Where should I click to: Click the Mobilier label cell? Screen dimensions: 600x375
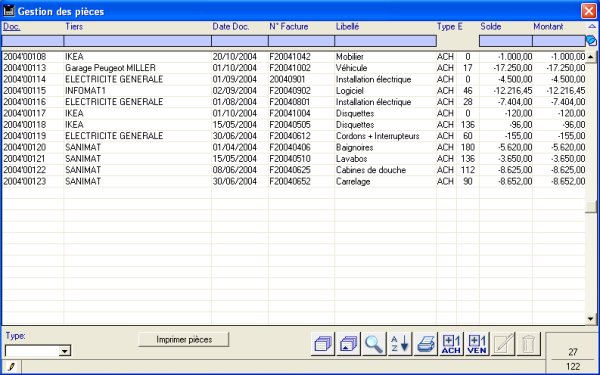tap(350, 57)
